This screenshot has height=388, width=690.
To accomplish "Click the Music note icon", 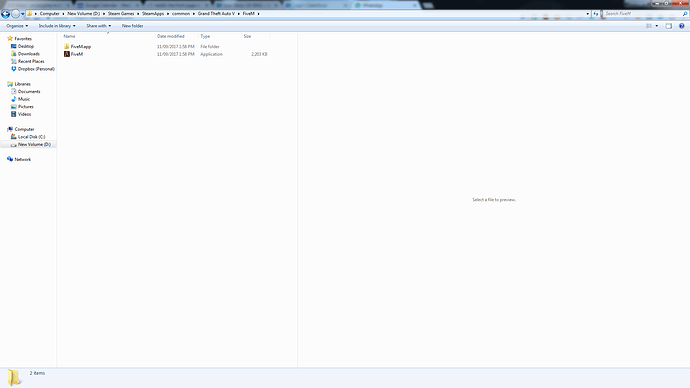I will pos(14,99).
